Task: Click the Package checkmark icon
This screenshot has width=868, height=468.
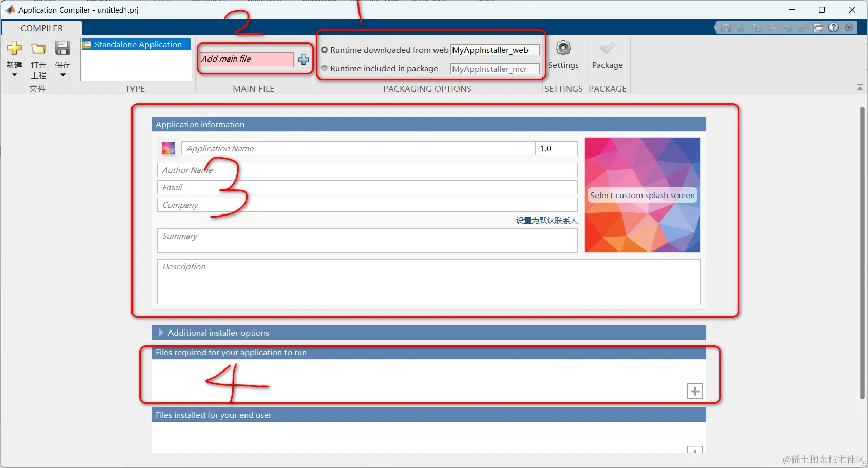Action: 607,48
